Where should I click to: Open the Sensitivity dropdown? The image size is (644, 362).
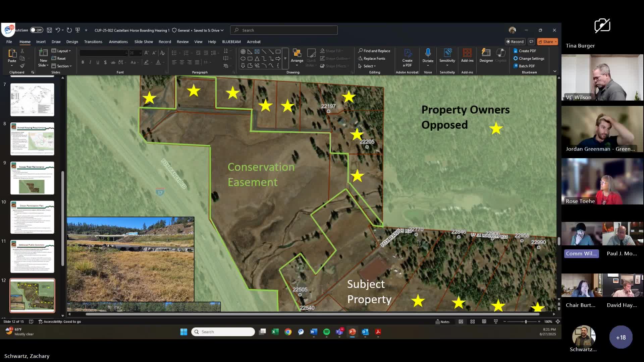pos(447,58)
